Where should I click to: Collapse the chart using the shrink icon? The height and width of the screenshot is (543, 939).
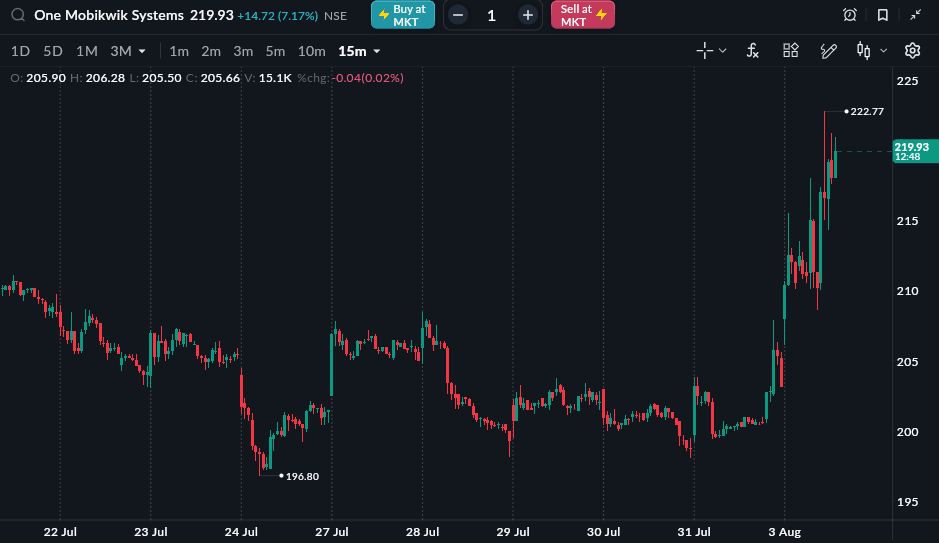[916, 15]
